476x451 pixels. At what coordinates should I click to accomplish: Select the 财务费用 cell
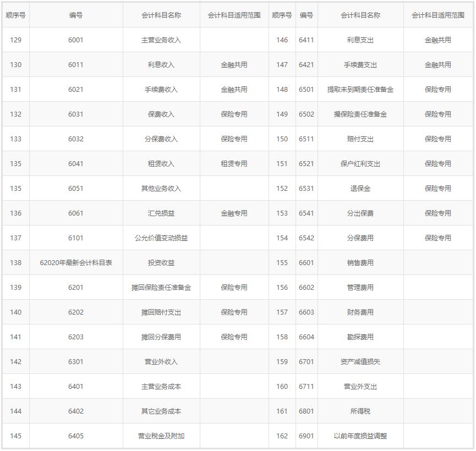click(x=360, y=312)
